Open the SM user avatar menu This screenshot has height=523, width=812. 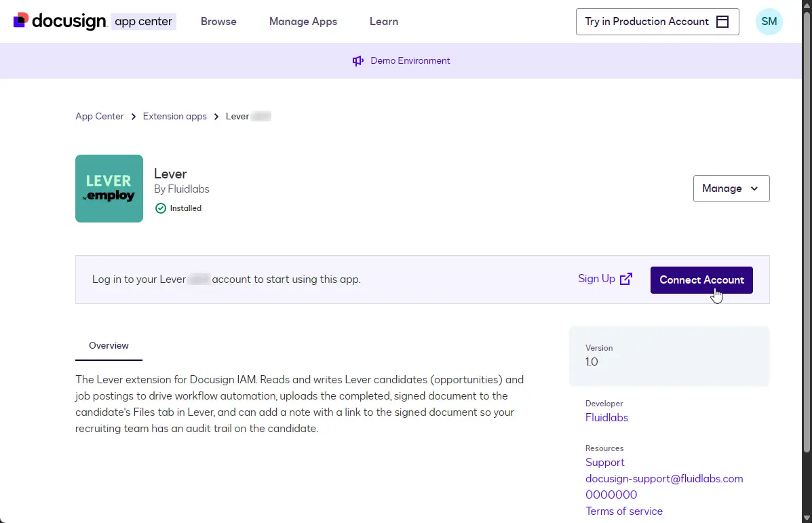click(769, 22)
